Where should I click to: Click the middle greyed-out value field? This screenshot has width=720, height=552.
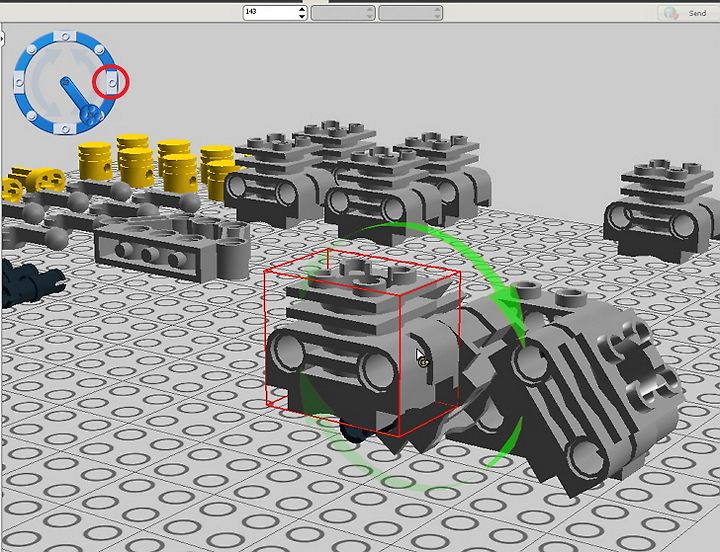pyautogui.click(x=343, y=13)
